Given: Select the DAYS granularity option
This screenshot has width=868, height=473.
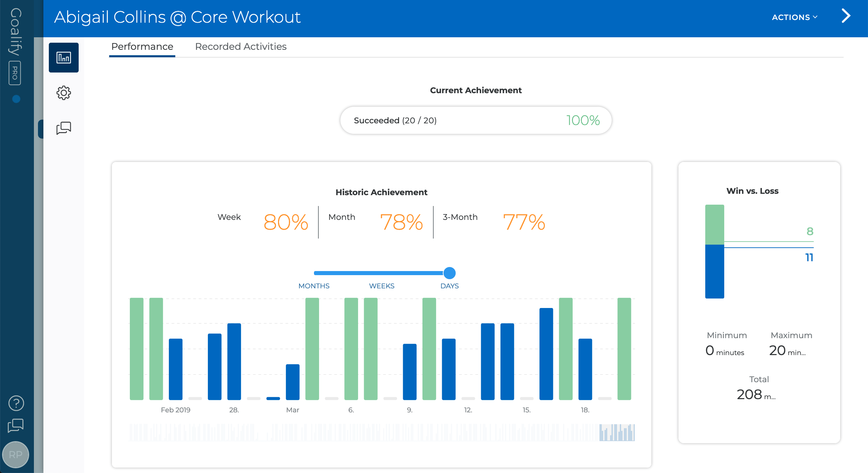Looking at the screenshot, I should click(449, 286).
